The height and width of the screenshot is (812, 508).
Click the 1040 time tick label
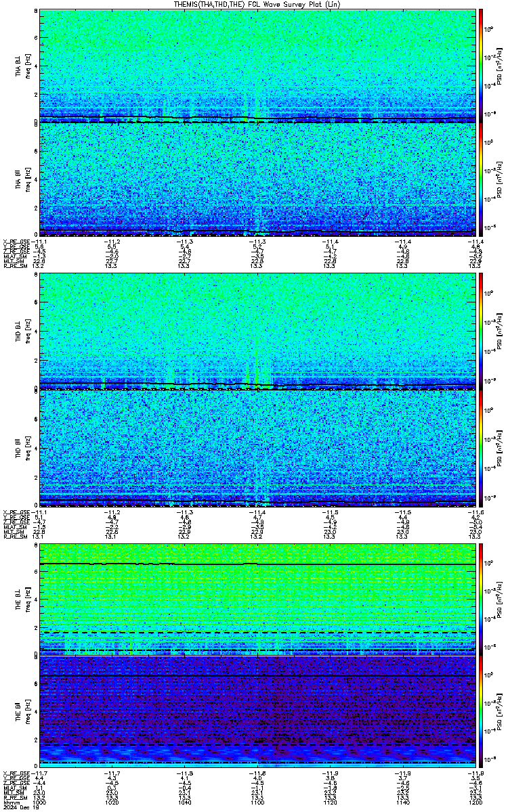(x=184, y=803)
